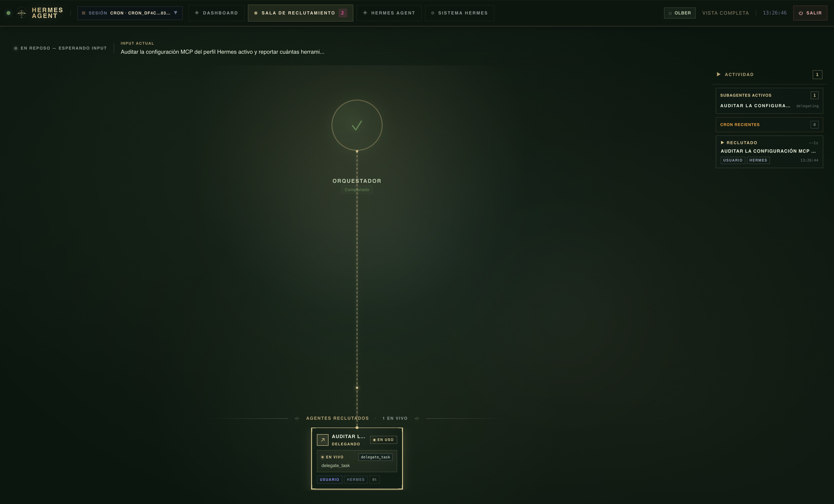Click Subagentes Activos count badge 1
Image resolution: width=834 pixels, height=504 pixels.
(814, 95)
